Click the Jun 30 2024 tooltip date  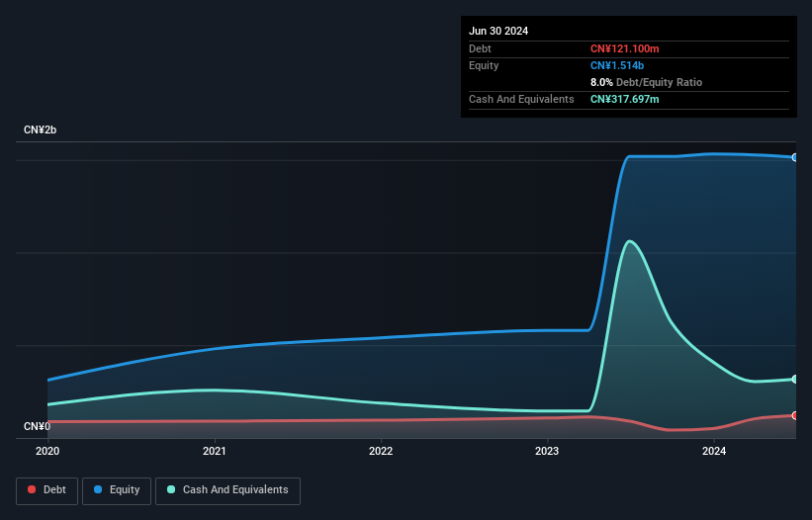pos(498,31)
